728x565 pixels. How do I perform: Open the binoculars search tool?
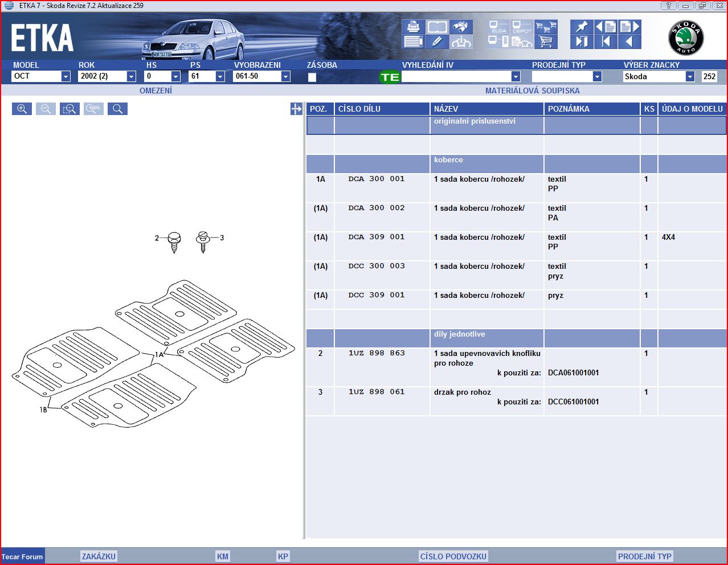pos(461,27)
